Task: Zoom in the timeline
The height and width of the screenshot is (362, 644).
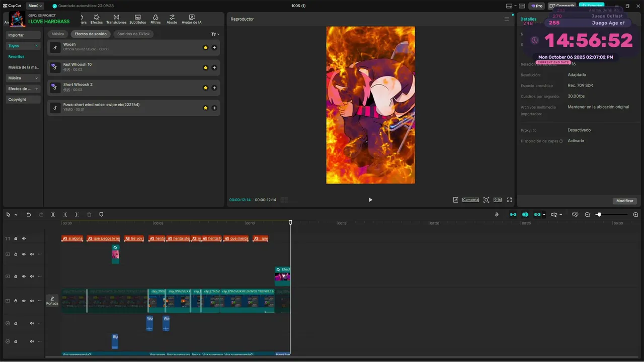Action: click(x=635, y=215)
